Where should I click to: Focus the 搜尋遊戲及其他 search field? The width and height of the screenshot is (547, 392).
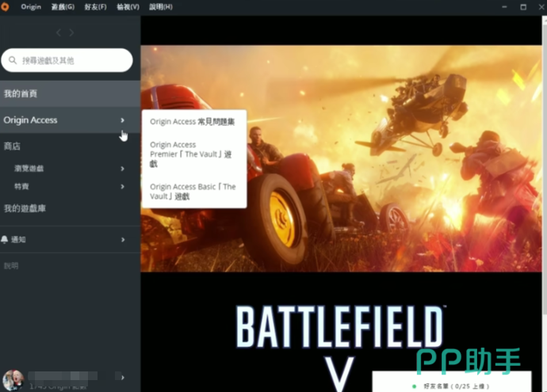click(71, 60)
